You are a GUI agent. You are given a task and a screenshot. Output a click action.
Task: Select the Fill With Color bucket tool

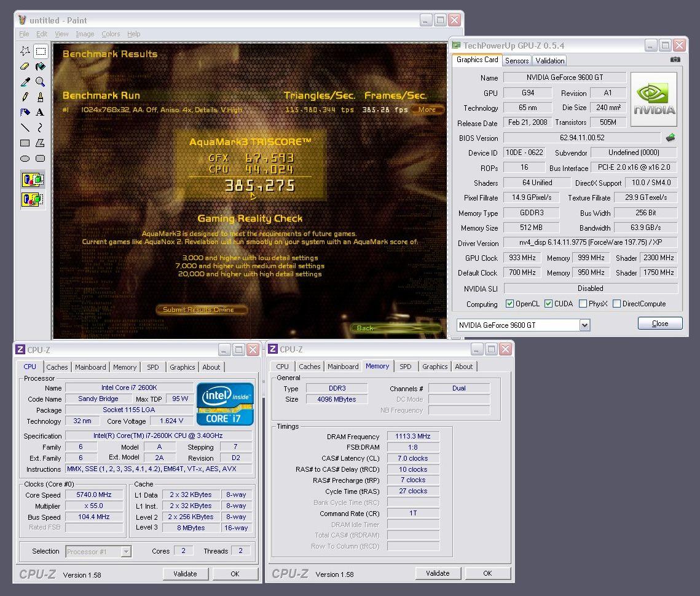(x=41, y=66)
